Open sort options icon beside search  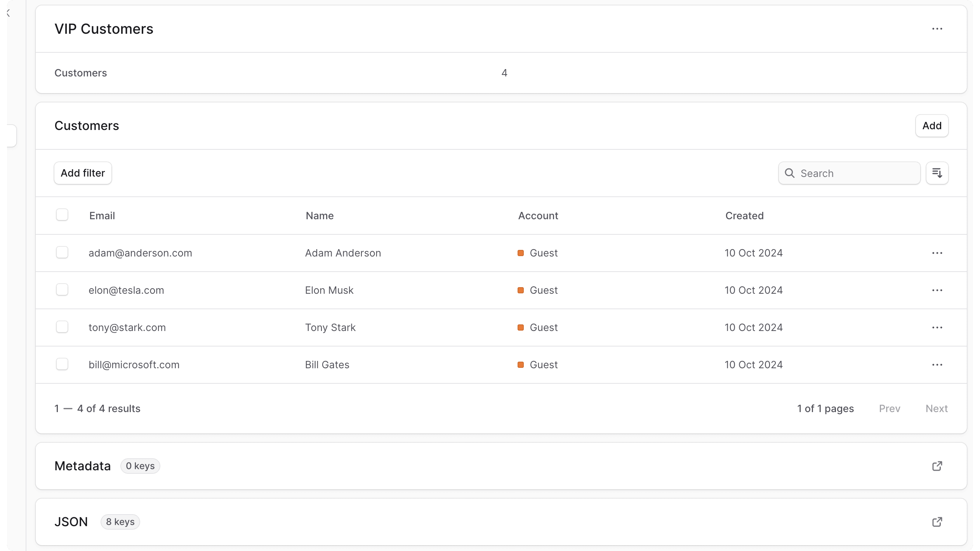click(x=937, y=173)
